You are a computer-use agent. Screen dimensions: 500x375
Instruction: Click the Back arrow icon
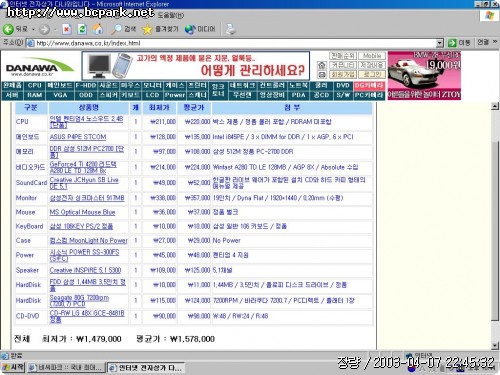[8, 29]
